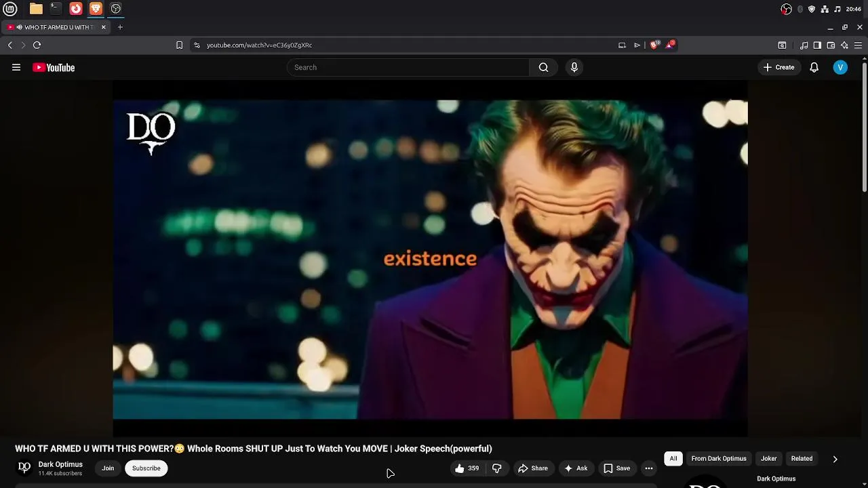Open Leo AI sparkle icon
This screenshot has width=868, height=488.
pos(844,45)
